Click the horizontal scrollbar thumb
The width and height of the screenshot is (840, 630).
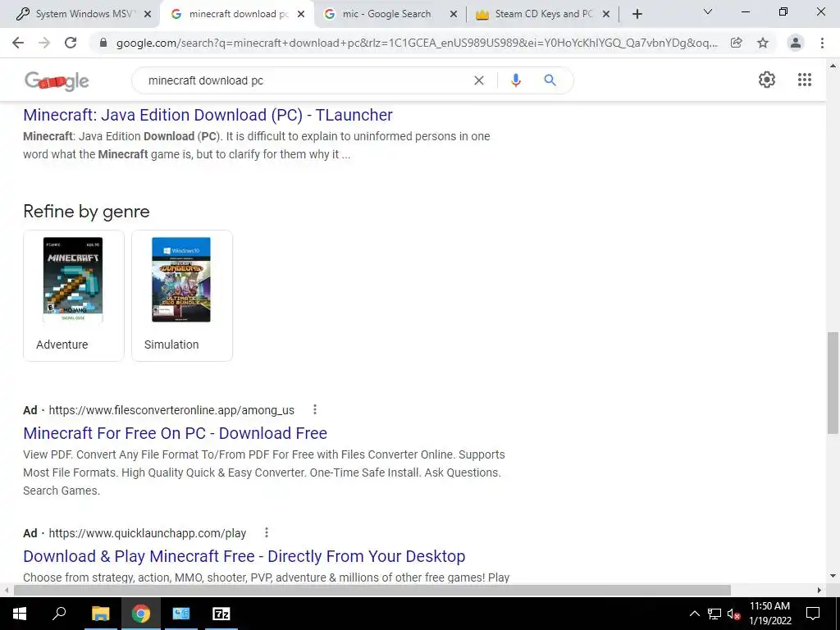pyautogui.click(x=372, y=590)
